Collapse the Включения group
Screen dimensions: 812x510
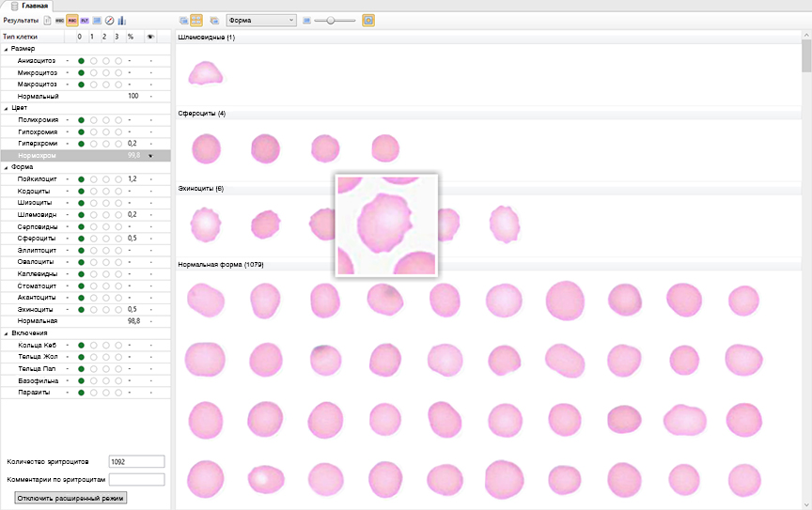(x=6, y=333)
